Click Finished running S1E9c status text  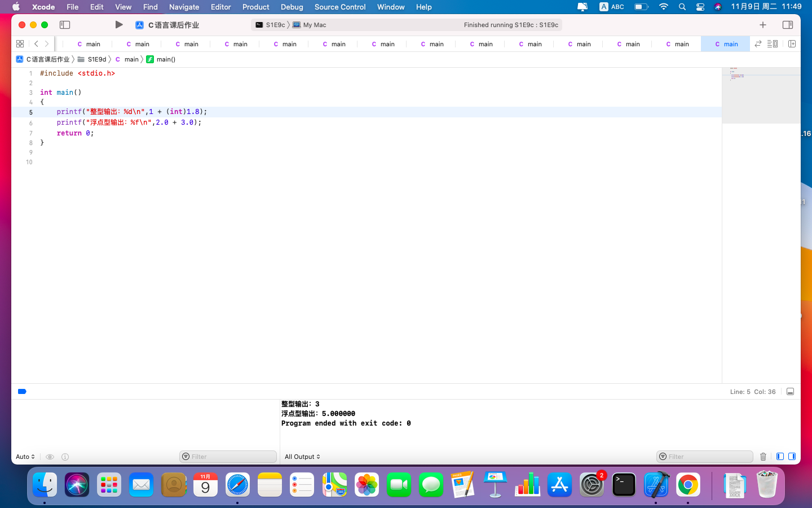[x=511, y=25]
